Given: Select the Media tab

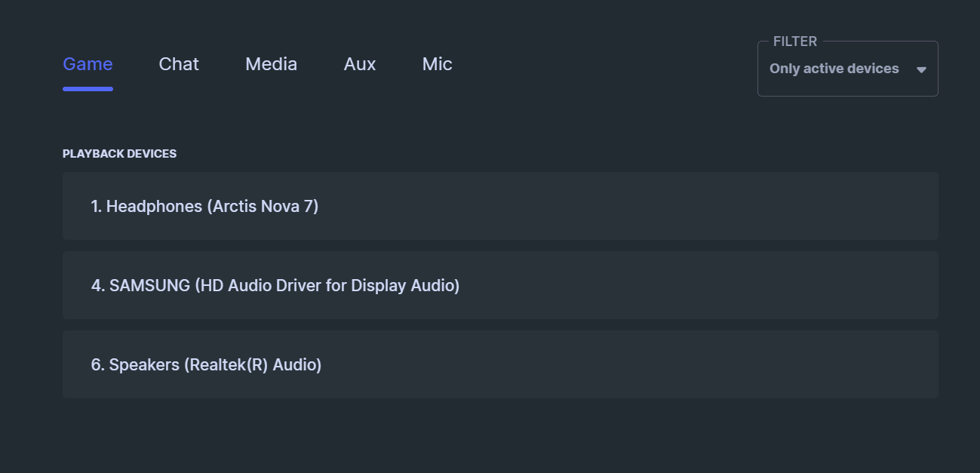Looking at the screenshot, I should click(271, 65).
